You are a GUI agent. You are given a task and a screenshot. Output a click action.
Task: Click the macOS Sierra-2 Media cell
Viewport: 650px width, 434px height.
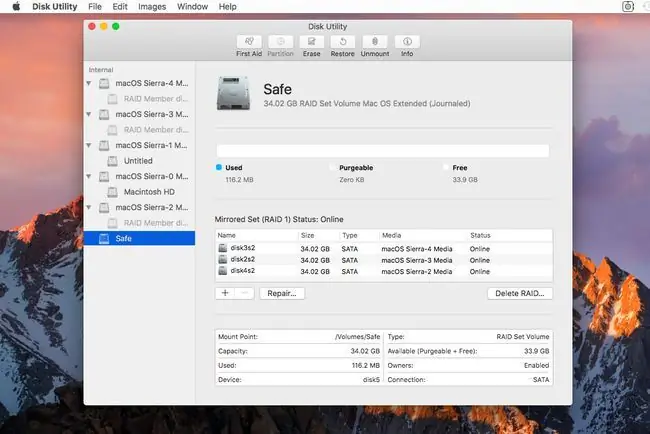point(417,272)
